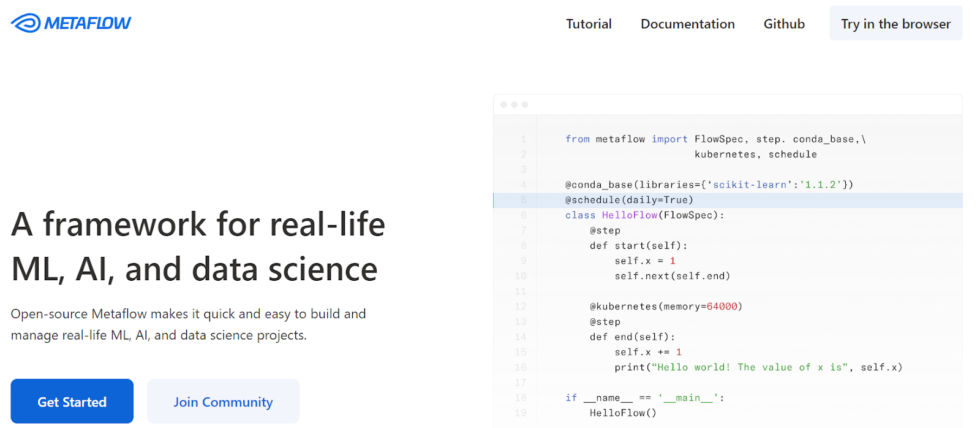
Task: Click the Metaflow logo
Action: coord(71,23)
